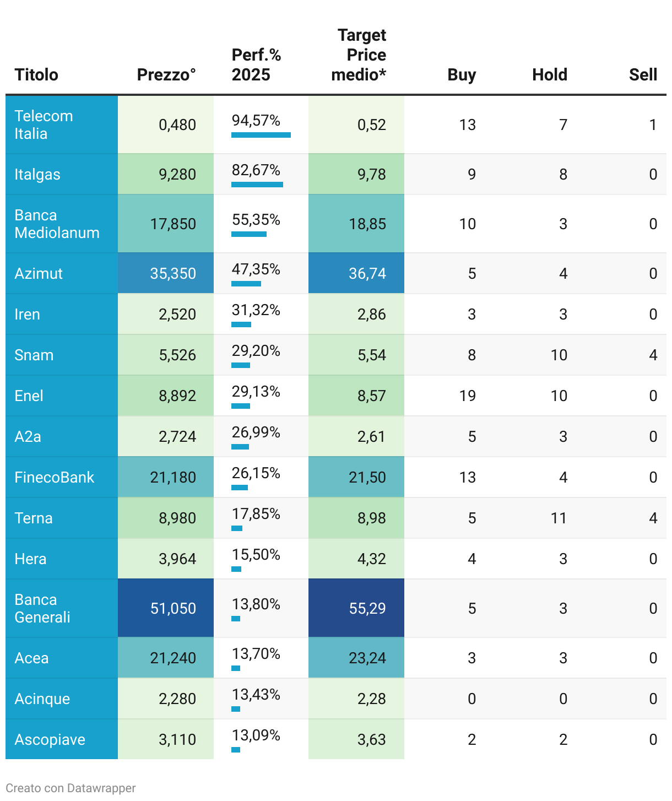Select the Sell column header

point(643,74)
